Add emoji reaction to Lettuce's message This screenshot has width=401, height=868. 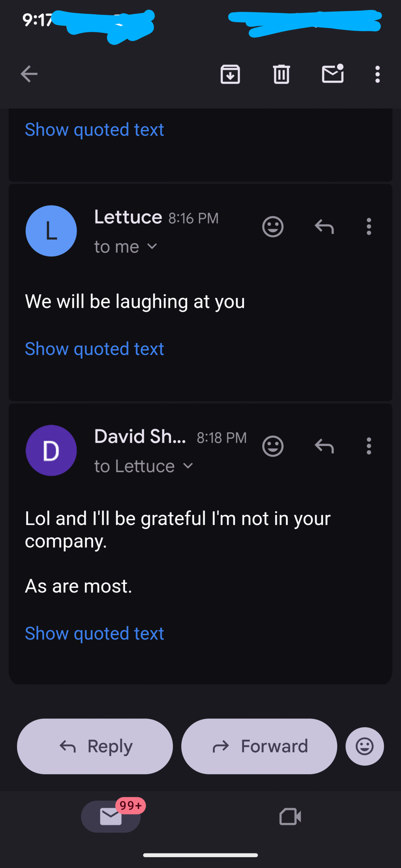273,226
